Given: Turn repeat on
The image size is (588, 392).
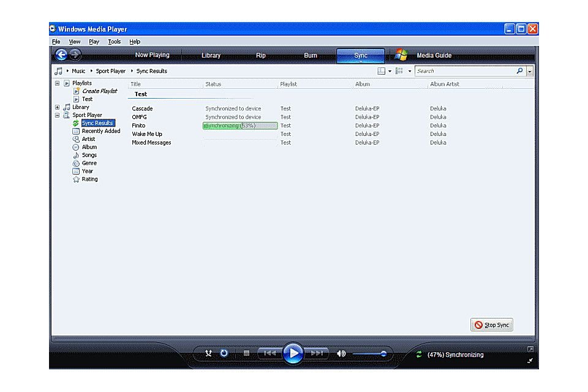Looking at the screenshot, I should 224,353.
